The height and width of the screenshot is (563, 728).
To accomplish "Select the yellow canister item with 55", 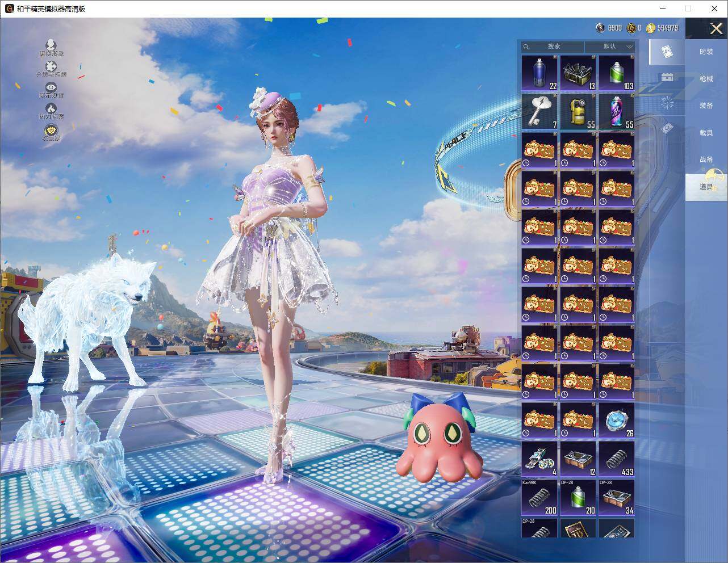I will coord(578,112).
